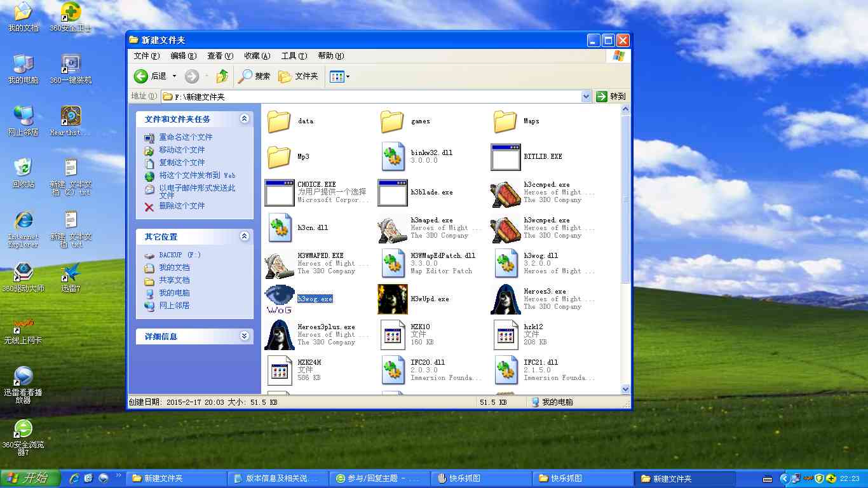Click the Forward arrow toolbar button
Image resolution: width=868 pixels, height=488 pixels.
tap(192, 76)
